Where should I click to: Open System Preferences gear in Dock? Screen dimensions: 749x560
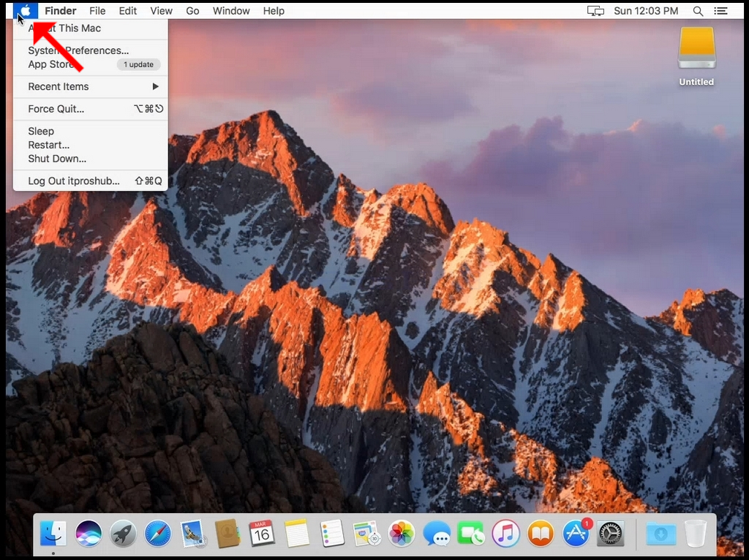(611, 533)
